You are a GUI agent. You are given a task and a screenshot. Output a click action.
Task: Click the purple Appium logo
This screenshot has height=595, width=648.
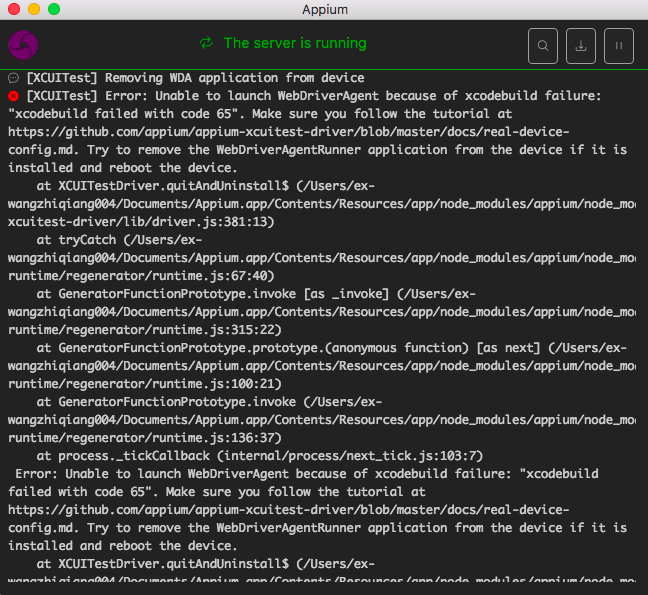(x=23, y=45)
